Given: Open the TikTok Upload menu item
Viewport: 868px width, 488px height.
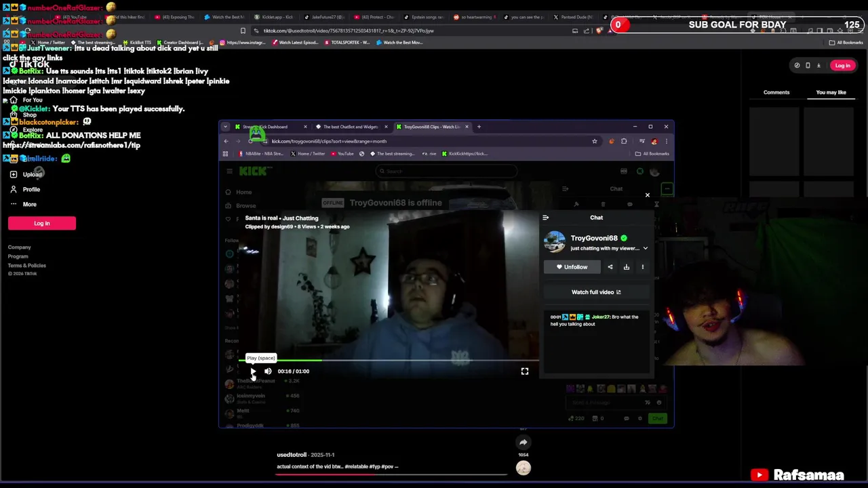Looking at the screenshot, I should 26,174.
